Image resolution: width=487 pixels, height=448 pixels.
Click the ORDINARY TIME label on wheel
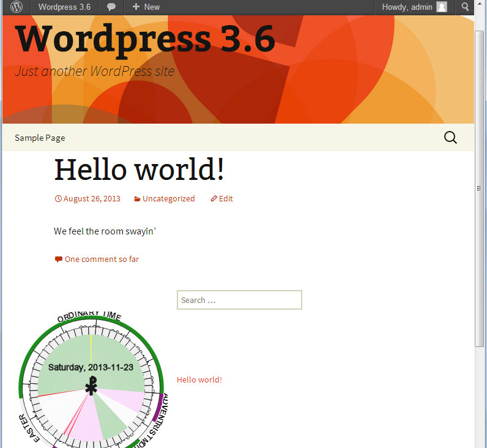89,316
